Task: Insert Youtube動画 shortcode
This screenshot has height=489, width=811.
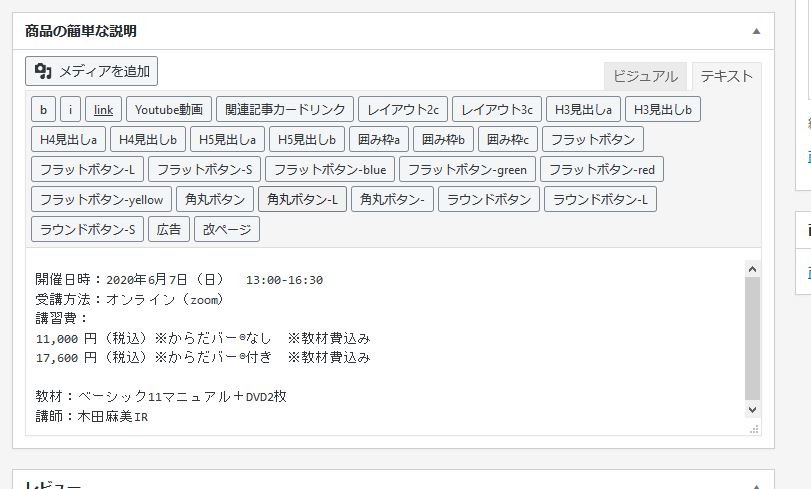Action: pos(169,110)
